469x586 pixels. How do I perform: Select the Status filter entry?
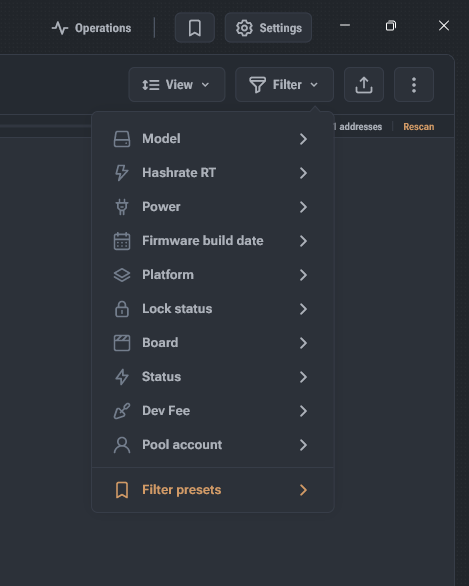[x=213, y=377]
